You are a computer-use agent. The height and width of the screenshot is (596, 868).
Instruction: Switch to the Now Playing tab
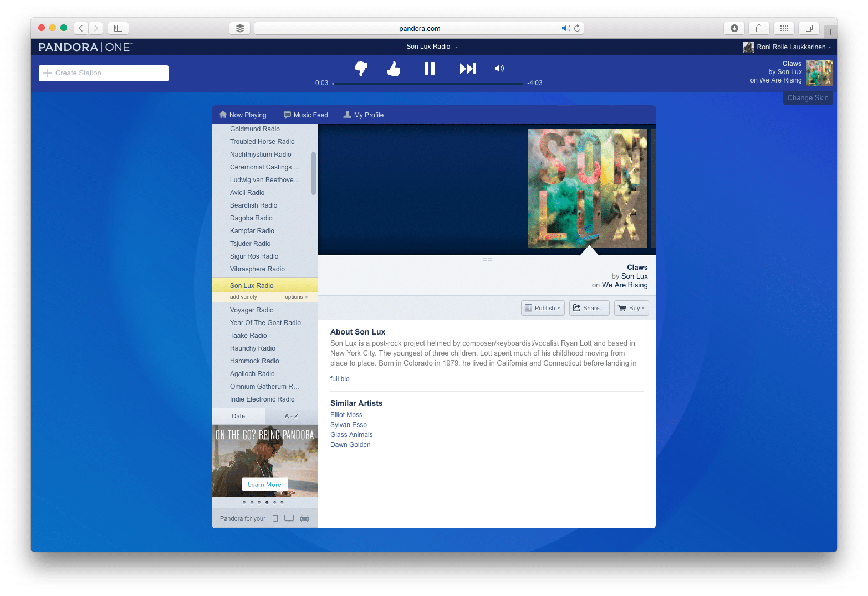tap(243, 115)
